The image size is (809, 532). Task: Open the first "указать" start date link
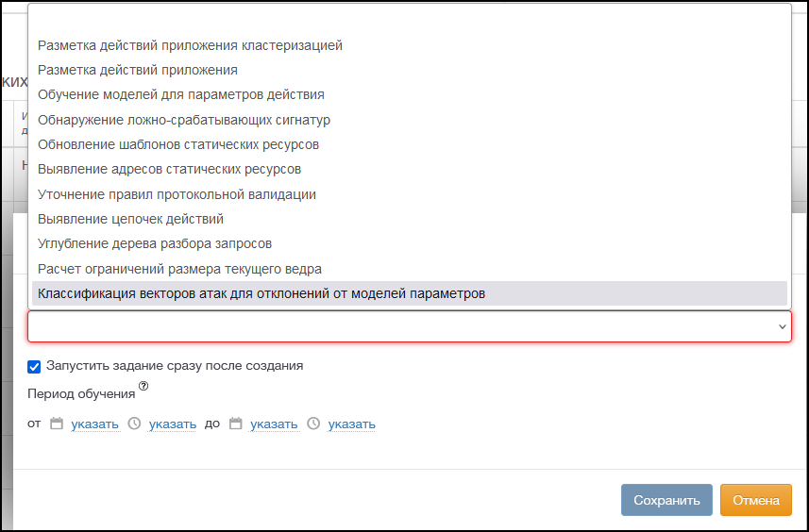95,424
